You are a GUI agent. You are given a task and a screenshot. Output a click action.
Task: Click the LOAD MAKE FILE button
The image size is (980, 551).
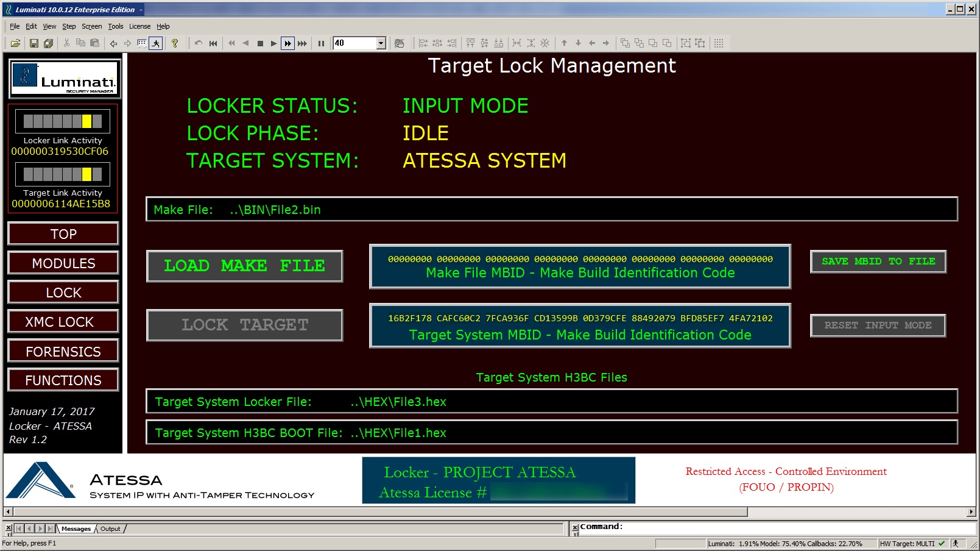coord(245,266)
